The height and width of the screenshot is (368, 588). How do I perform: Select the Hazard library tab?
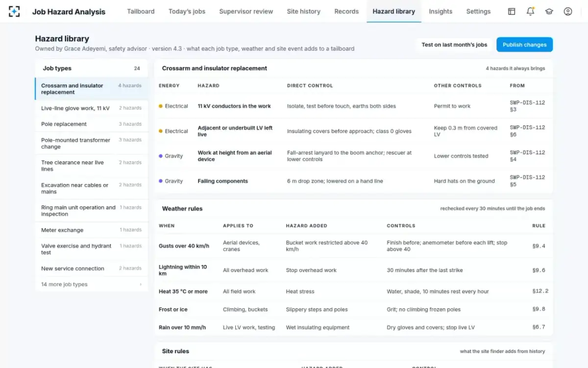(393, 11)
